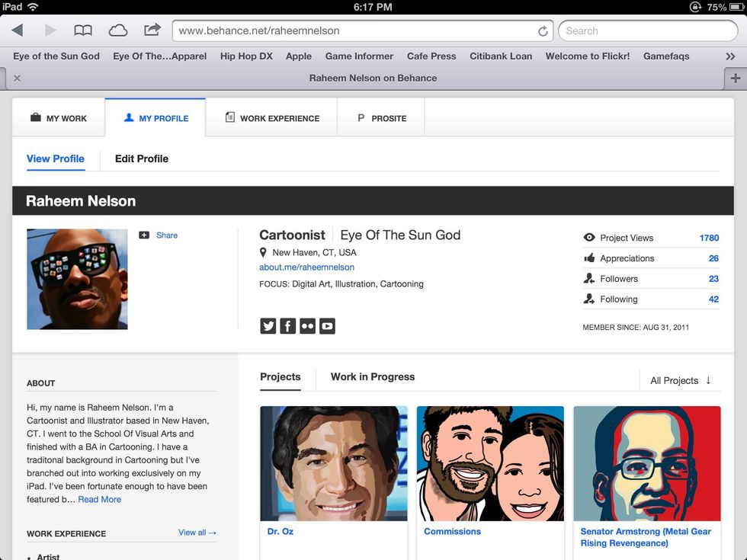The width and height of the screenshot is (747, 560).
Task: Tap the Wi-Fi indicator in status bar
Action: [33, 7]
